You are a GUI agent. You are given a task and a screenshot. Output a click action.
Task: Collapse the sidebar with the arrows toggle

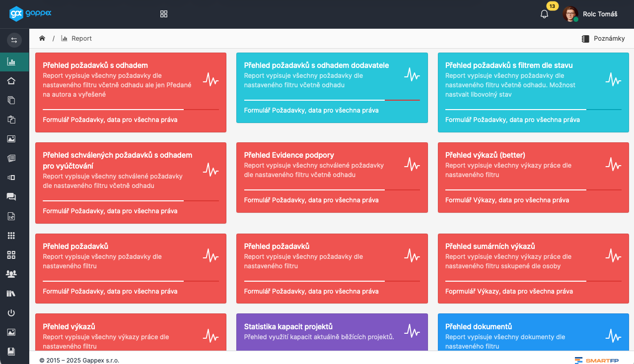[x=14, y=40]
